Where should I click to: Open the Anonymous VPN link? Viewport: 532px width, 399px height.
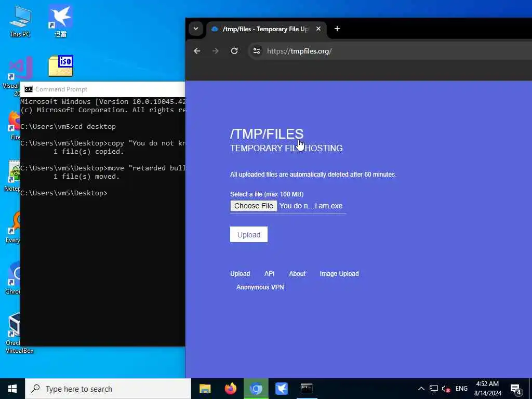[x=260, y=287]
